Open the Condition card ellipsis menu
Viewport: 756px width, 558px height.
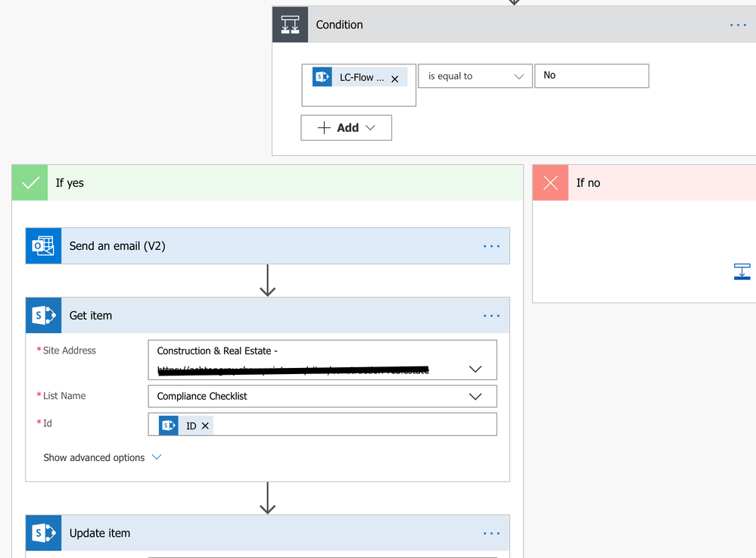[x=738, y=25]
